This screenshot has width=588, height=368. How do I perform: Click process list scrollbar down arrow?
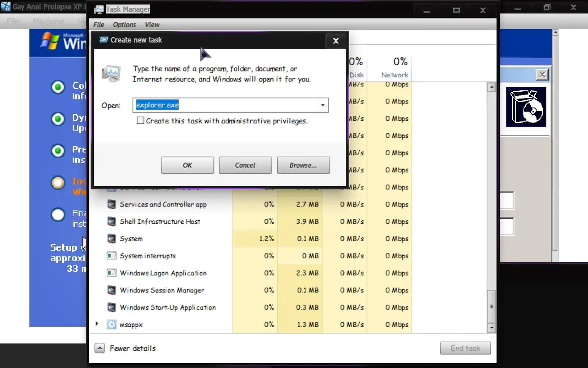tap(492, 328)
